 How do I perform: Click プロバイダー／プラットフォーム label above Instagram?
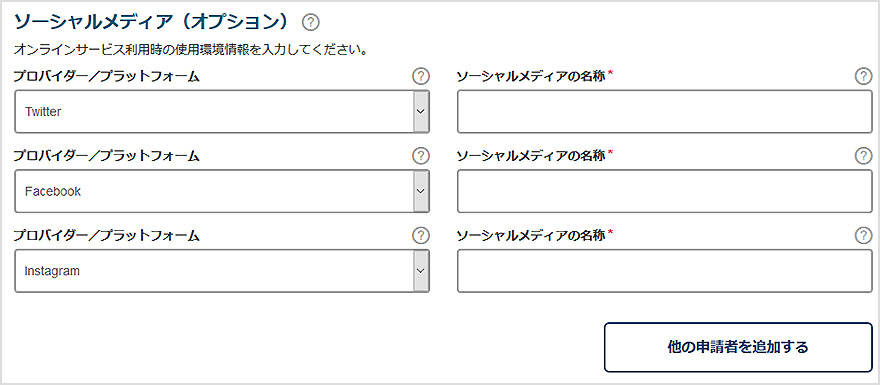[107, 236]
